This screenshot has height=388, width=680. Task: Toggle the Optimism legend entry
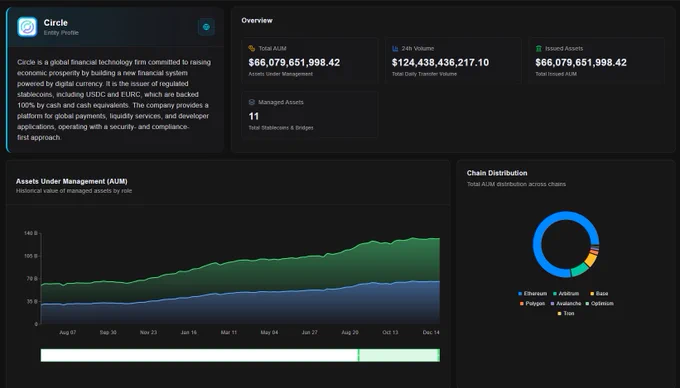[x=599, y=303]
